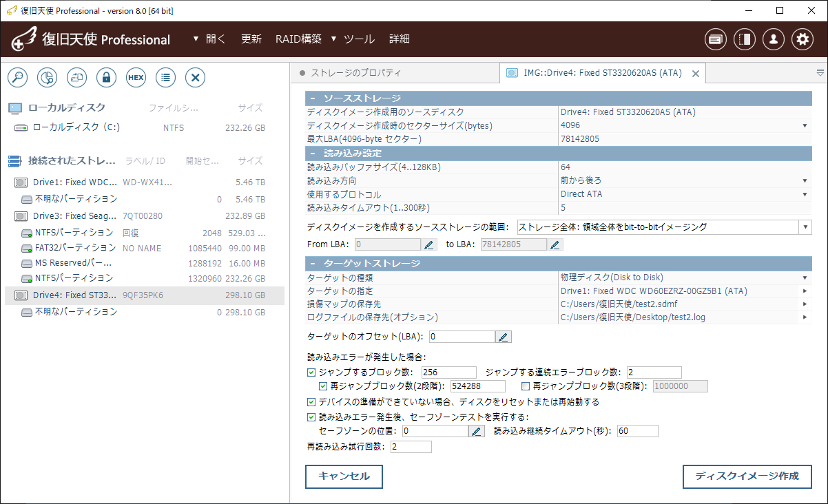Open ソースストレージの範囲 combo box
Image resolution: width=828 pixels, height=504 pixels.
[664, 227]
